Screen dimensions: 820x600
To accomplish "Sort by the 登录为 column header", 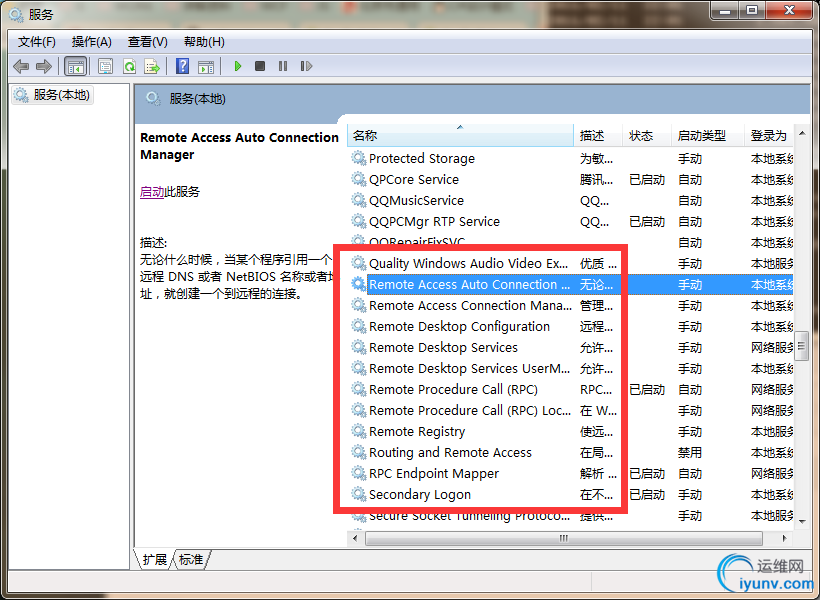I will tap(769, 135).
